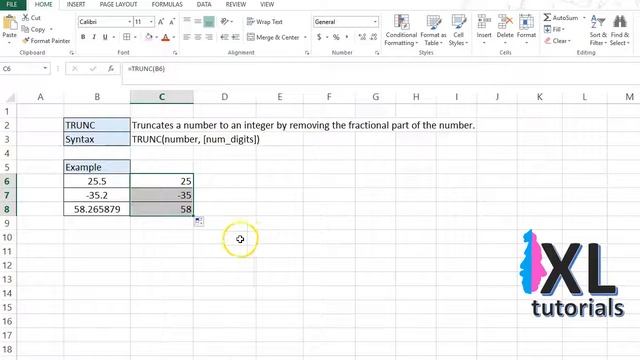Screen dimensions: 640x360
Task: Open the font size 11 dropdown
Action: pyautogui.click(x=151, y=22)
